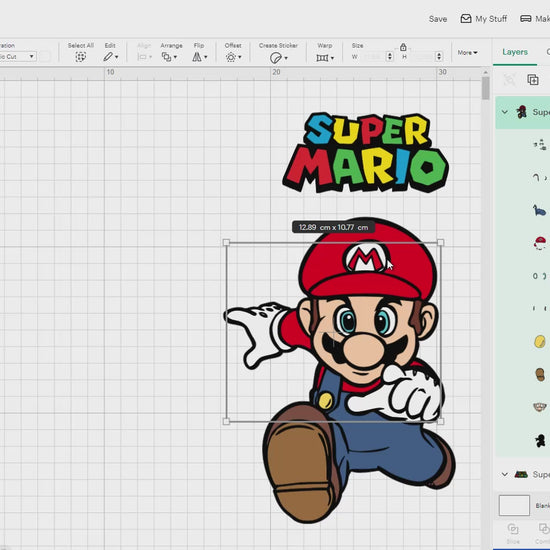Open the Flip dropdown arrow
This screenshot has height=550, width=550.
[206, 57]
